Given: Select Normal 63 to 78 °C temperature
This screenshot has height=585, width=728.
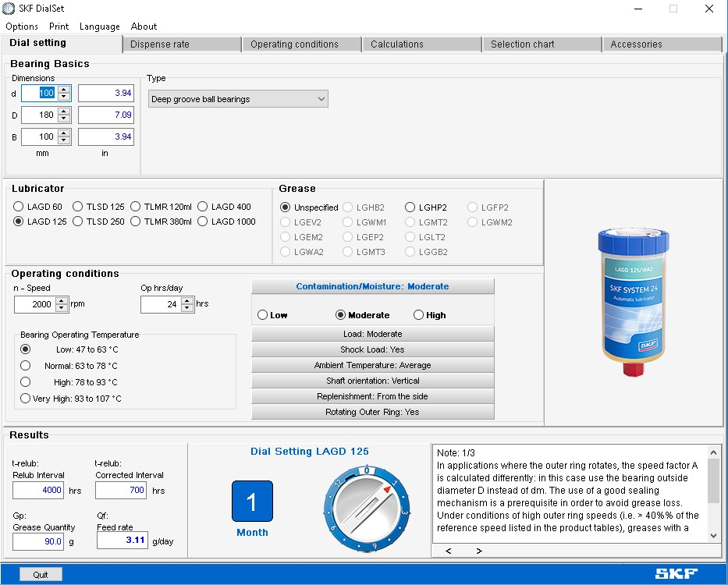Looking at the screenshot, I should 69,366.
